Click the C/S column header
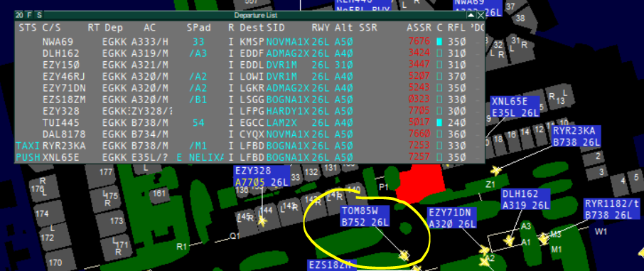This screenshot has height=271, width=644. click(x=51, y=28)
